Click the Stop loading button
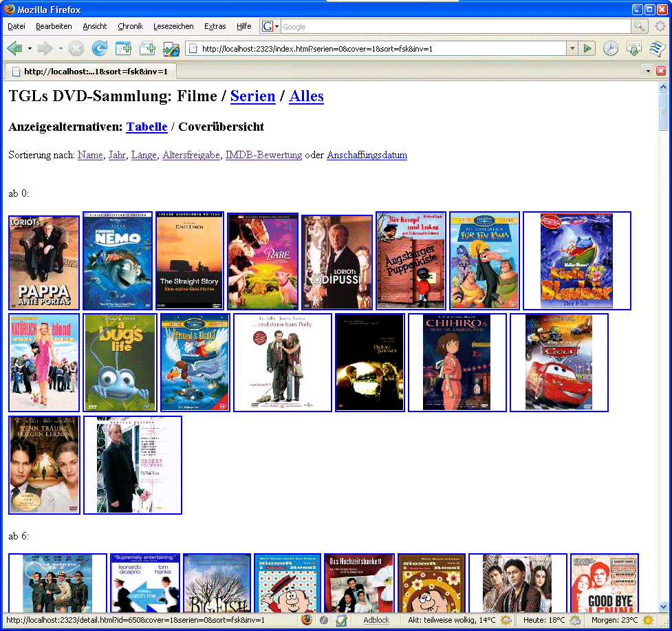The height and width of the screenshot is (631, 672). pyautogui.click(x=76, y=48)
